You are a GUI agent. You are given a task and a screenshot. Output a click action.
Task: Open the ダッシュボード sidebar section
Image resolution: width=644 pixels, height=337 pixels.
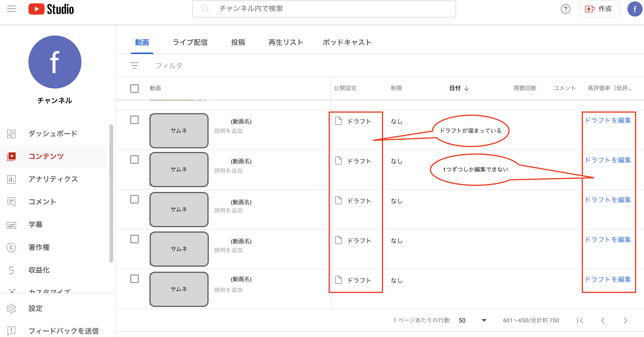pos(53,134)
